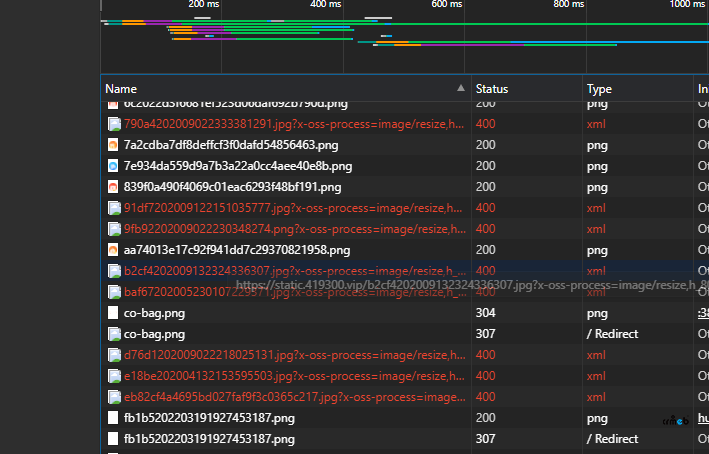Sort requests by the Name column header
The height and width of the screenshot is (454, 709).
(x=286, y=89)
